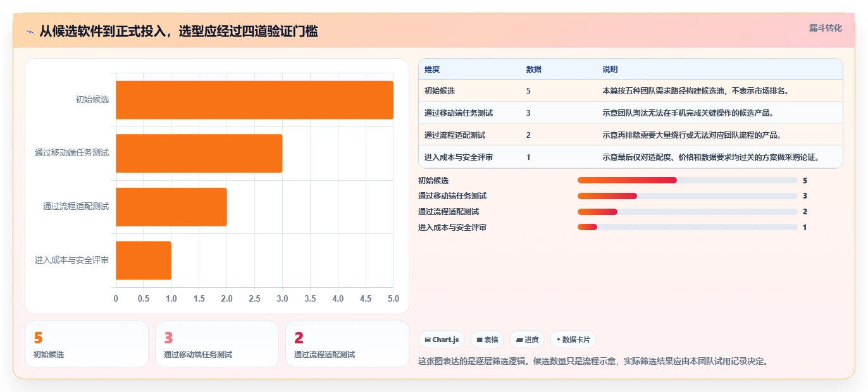Click description starting 示意团队淘汰无法在手机
The width and height of the screenshot is (868, 392).
688,113
